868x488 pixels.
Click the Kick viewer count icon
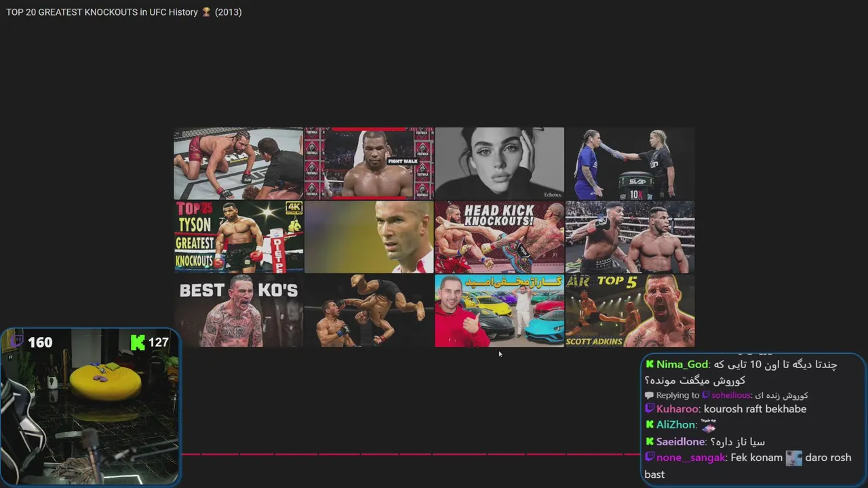click(x=138, y=342)
